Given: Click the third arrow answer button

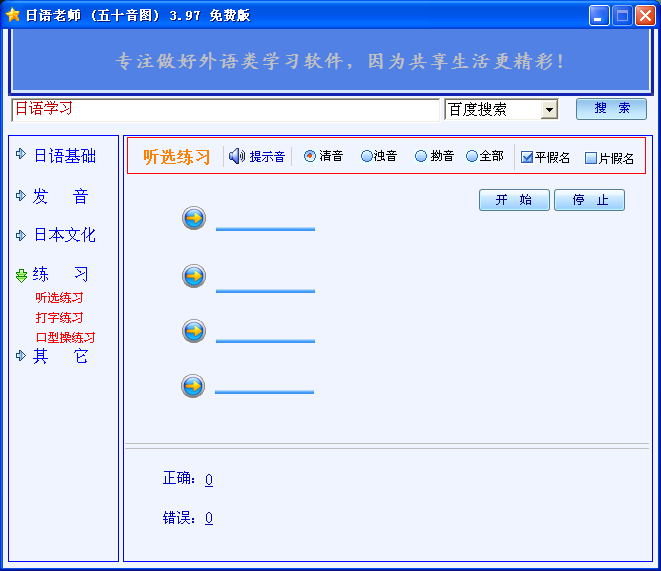Looking at the screenshot, I should [194, 331].
